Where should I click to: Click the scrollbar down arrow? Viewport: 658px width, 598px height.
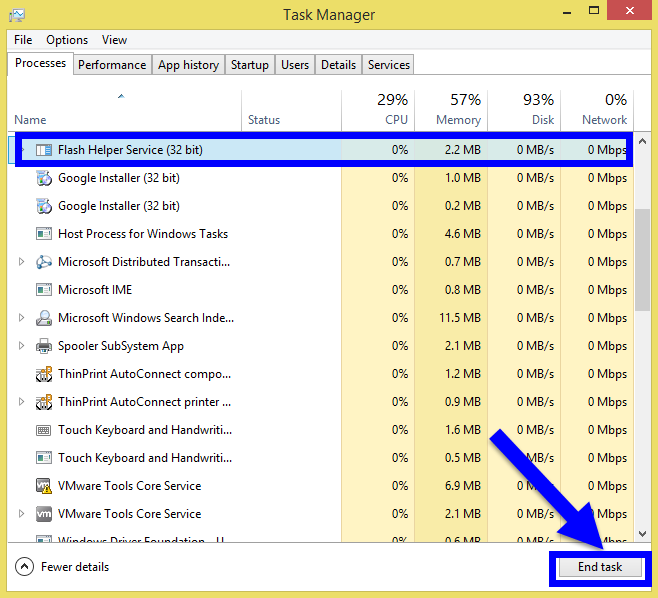coord(642,533)
